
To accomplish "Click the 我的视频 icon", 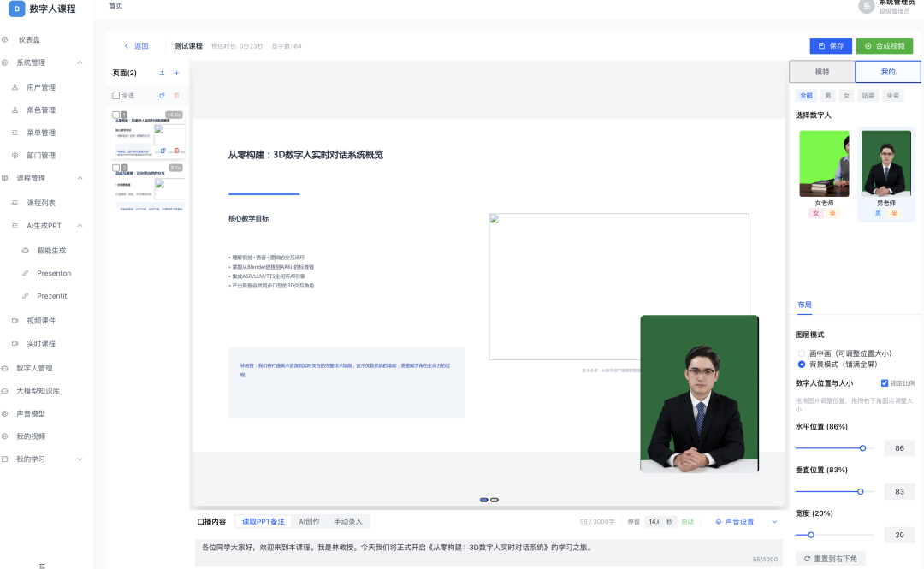I will pos(5,436).
